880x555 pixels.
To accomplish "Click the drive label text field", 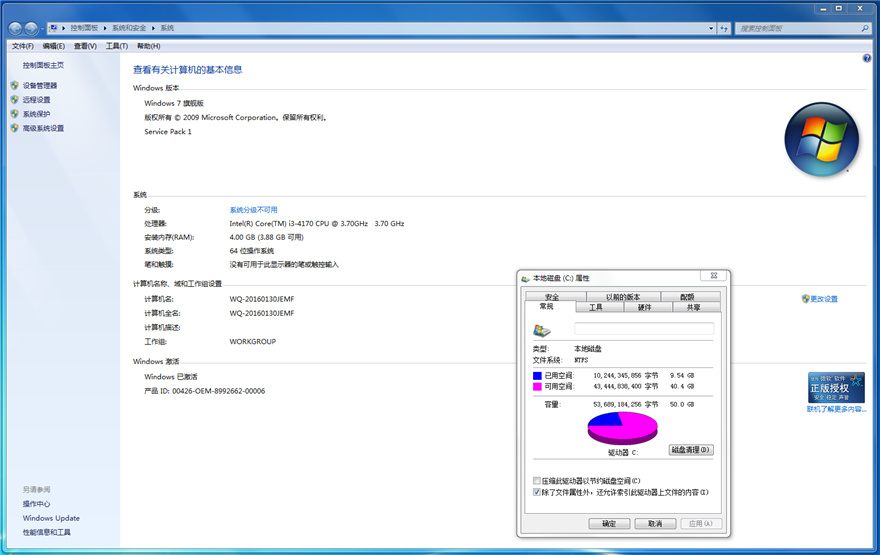I will coord(644,328).
